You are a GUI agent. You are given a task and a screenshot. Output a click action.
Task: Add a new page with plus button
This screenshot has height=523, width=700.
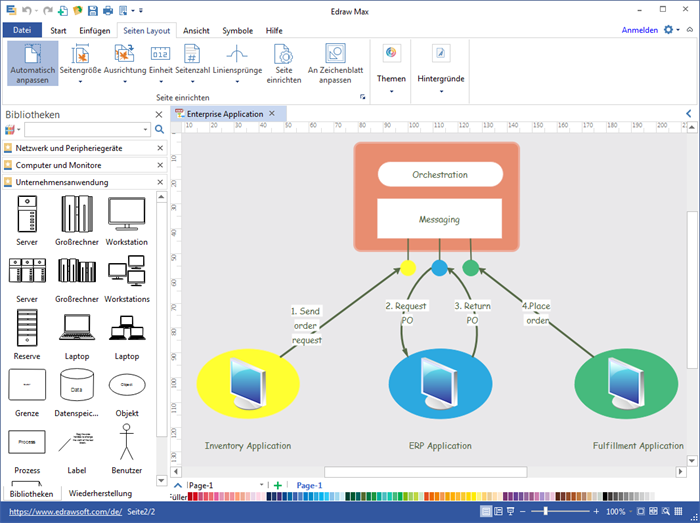(278, 485)
